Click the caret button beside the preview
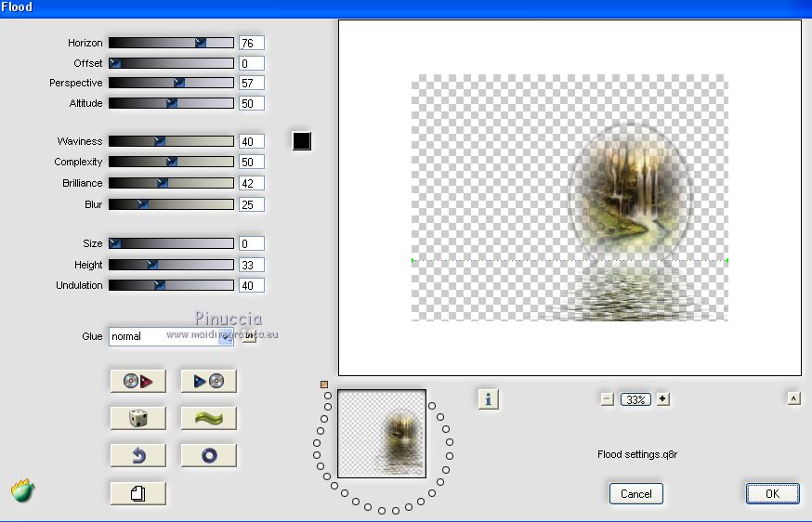 click(x=793, y=398)
